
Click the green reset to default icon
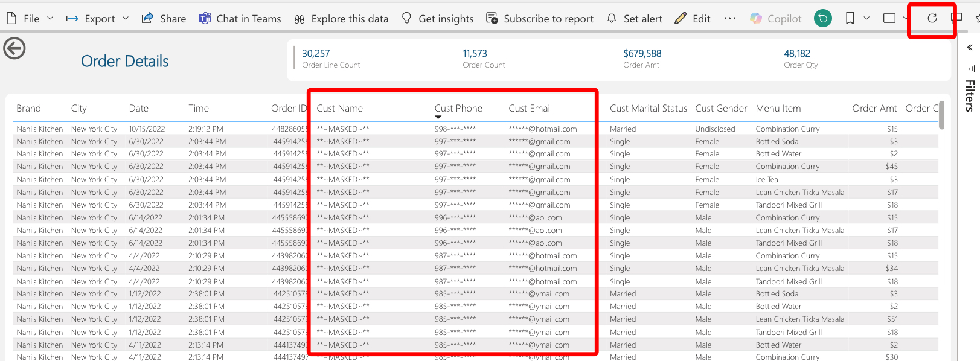pos(822,19)
